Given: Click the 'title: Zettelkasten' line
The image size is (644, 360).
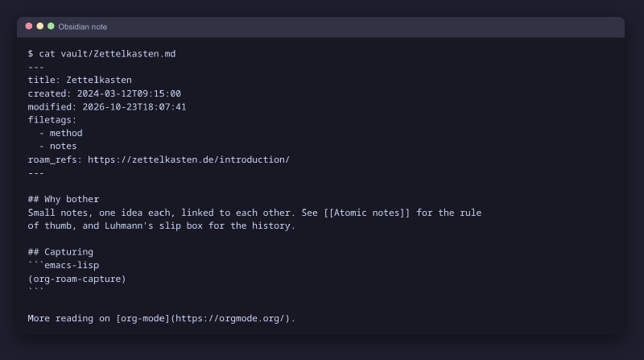Looking at the screenshot, I should click(80, 81).
